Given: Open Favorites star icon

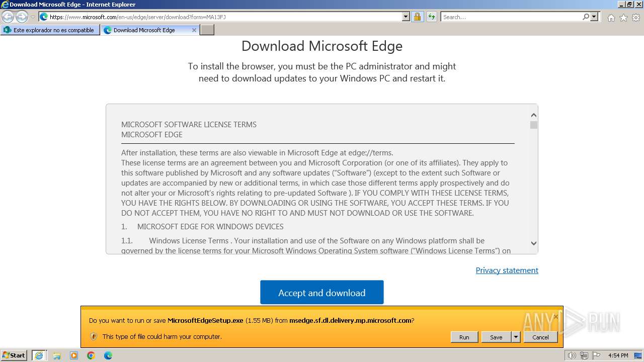Looking at the screenshot, I should (x=623, y=18).
